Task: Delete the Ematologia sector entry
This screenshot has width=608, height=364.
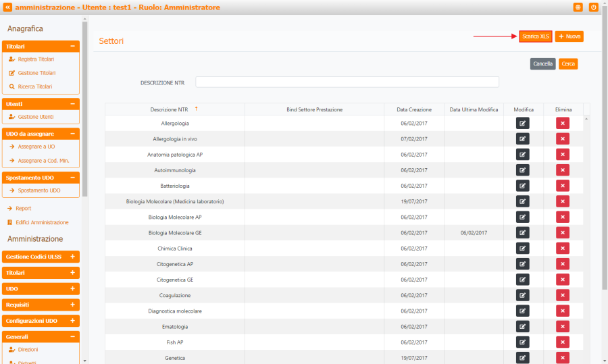Action: click(x=562, y=326)
